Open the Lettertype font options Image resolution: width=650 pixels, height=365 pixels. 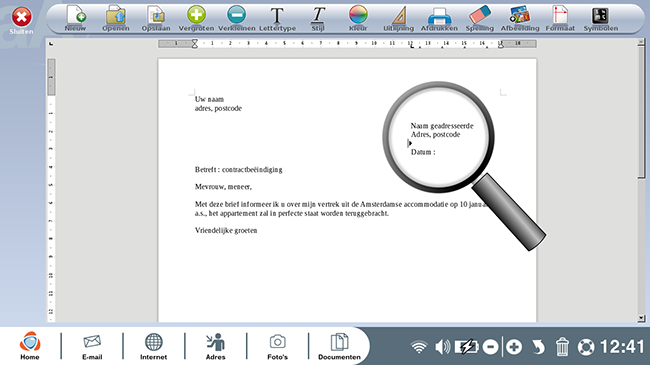[277, 19]
